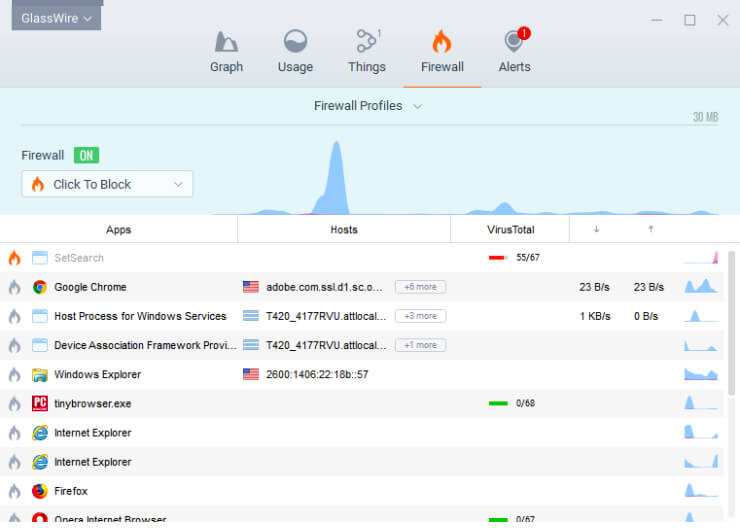The width and height of the screenshot is (740, 528).
Task: Click US flag beside adobe.com host
Action: [251, 287]
